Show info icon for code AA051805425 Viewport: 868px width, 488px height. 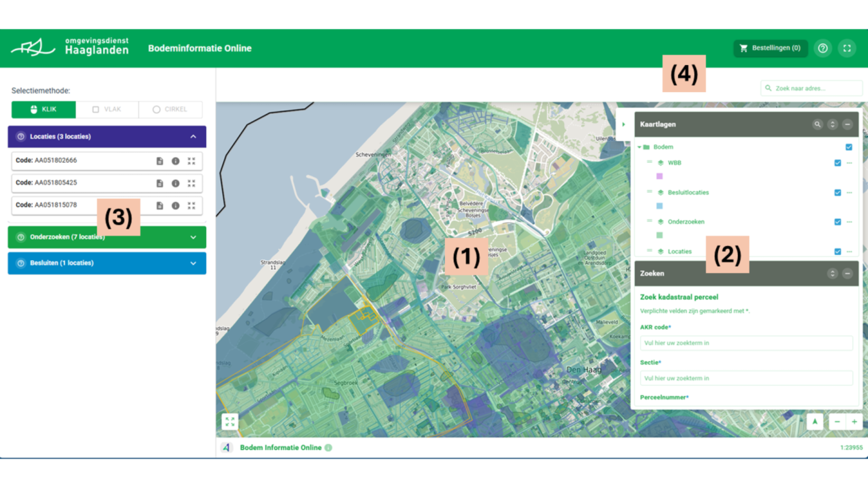[x=175, y=183]
